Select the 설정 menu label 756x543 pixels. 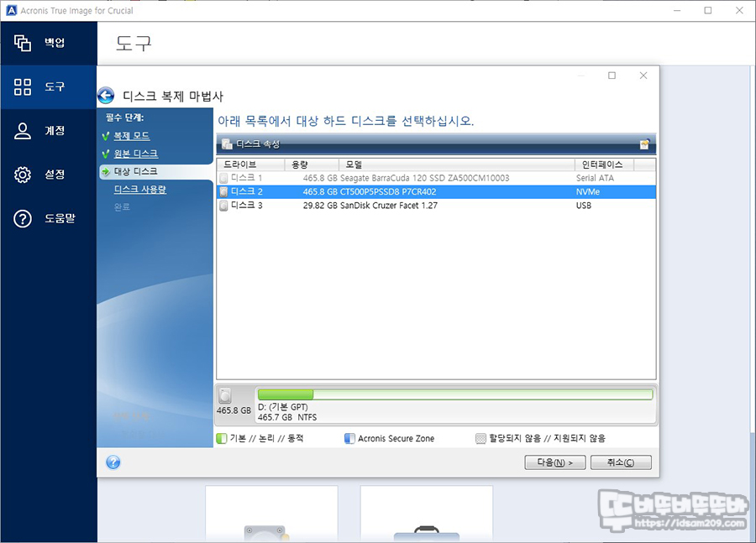[x=55, y=175]
